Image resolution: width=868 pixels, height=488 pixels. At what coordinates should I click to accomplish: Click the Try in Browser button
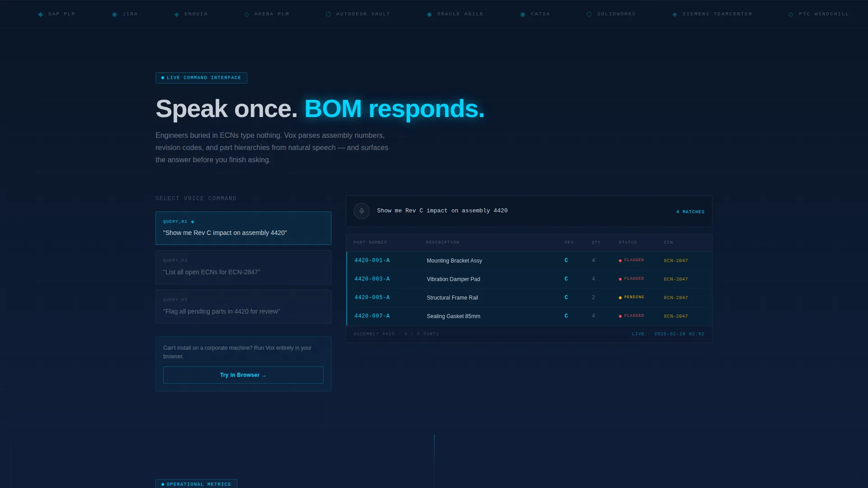click(243, 375)
